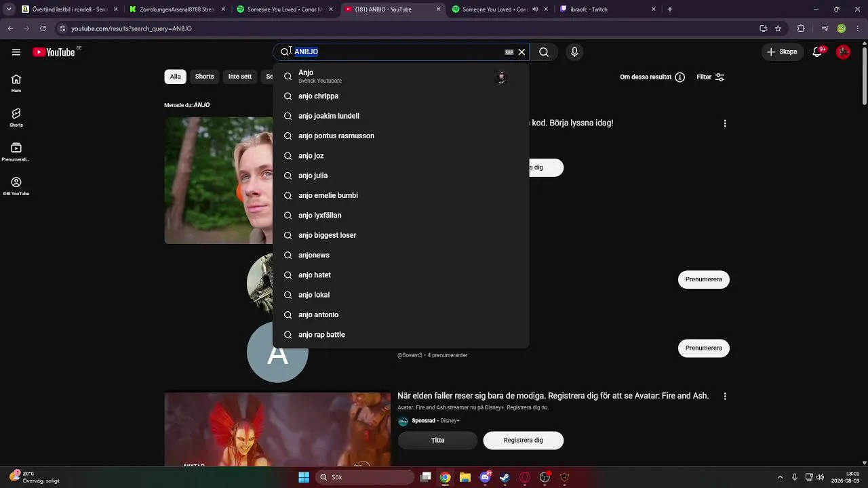Open the taskbar volume control
The height and width of the screenshot is (488, 868).
820,477
